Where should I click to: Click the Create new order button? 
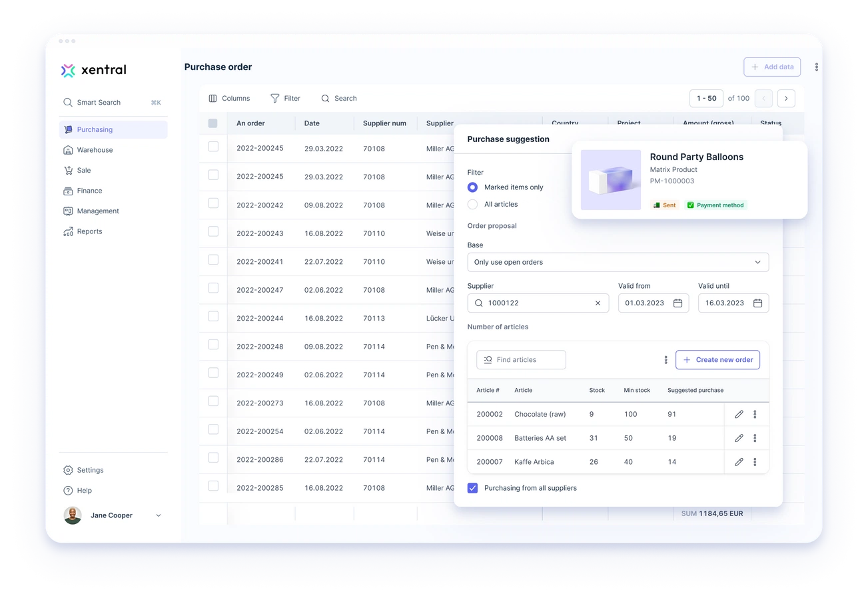717,359
